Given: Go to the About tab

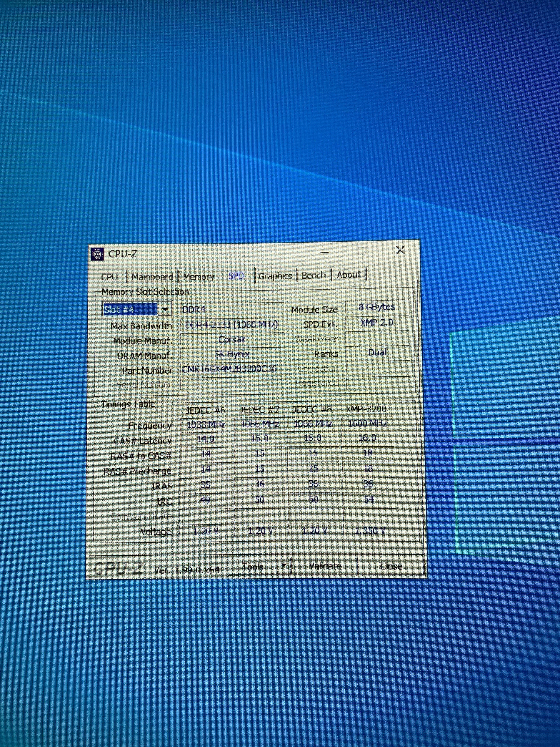Looking at the screenshot, I should point(349,275).
